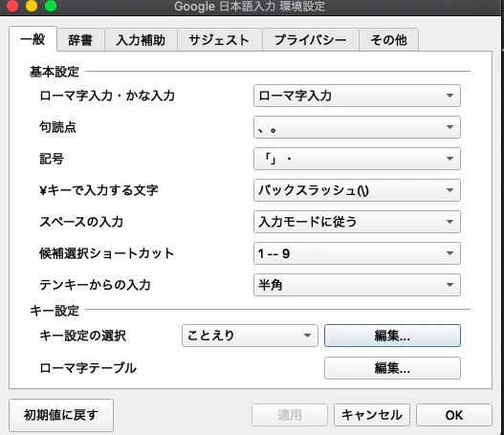504x435 pixels.
Task: Select the 一般 tab
Action: [33, 39]
